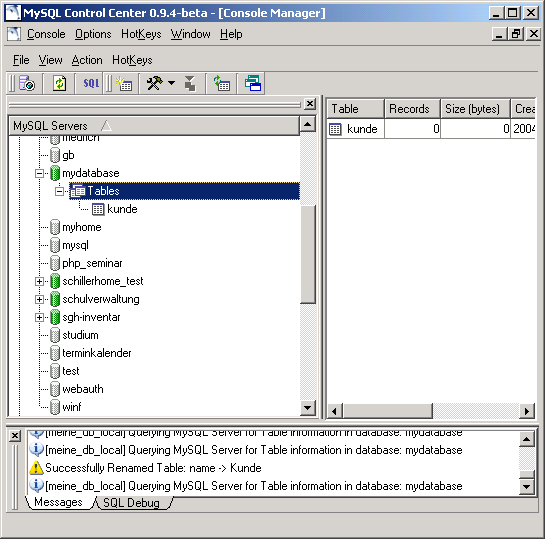Close the server tree panel
Screen dimensions: 545x539
(310, 104)
